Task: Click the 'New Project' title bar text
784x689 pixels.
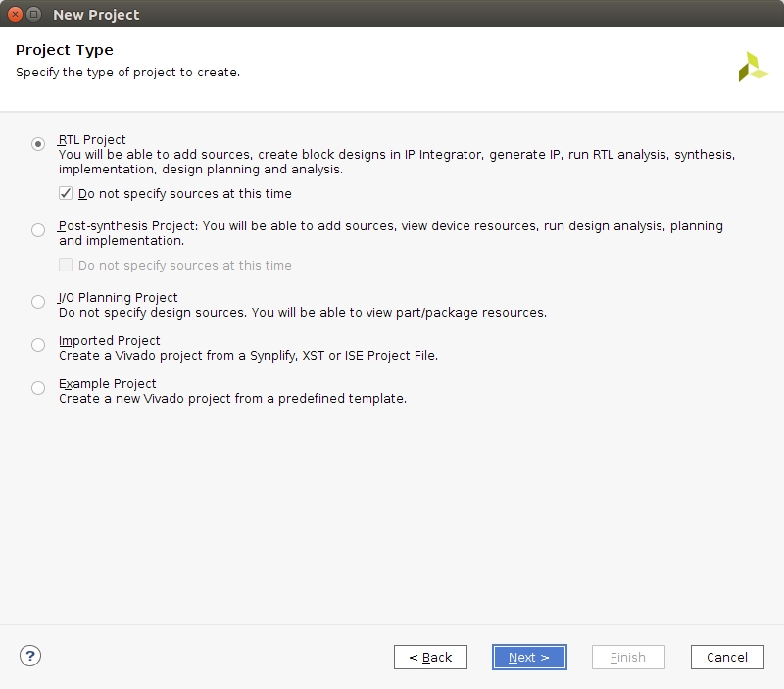Action: (x=96, y=15)
